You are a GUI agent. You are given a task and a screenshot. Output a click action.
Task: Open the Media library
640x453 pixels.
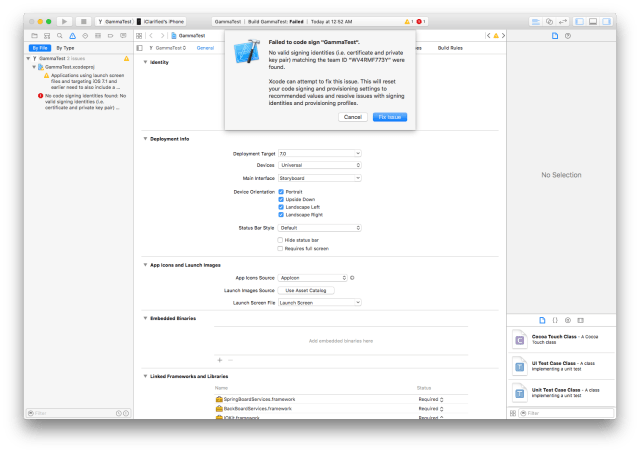(580, 320)
